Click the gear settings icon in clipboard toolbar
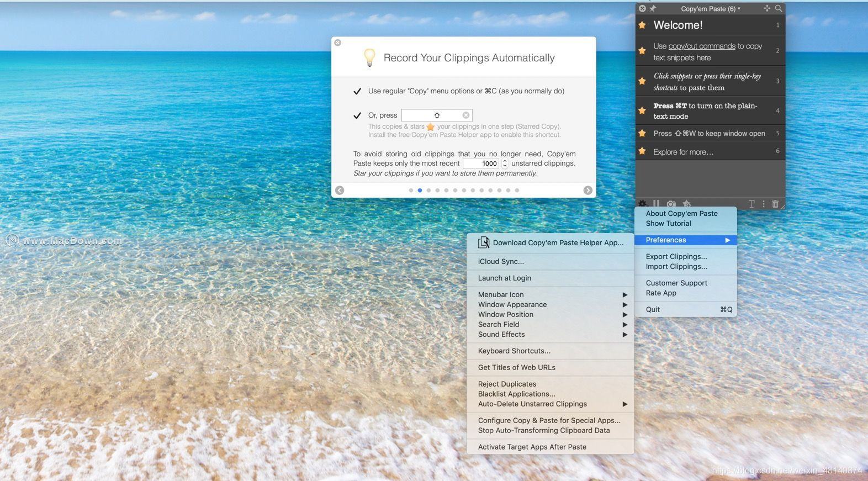 643,204
